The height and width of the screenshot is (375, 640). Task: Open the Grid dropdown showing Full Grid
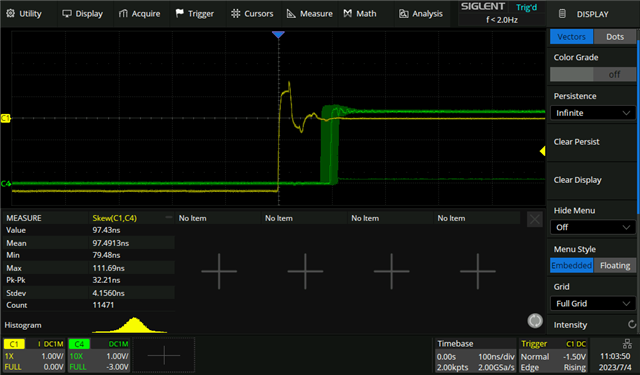point(593,304)
